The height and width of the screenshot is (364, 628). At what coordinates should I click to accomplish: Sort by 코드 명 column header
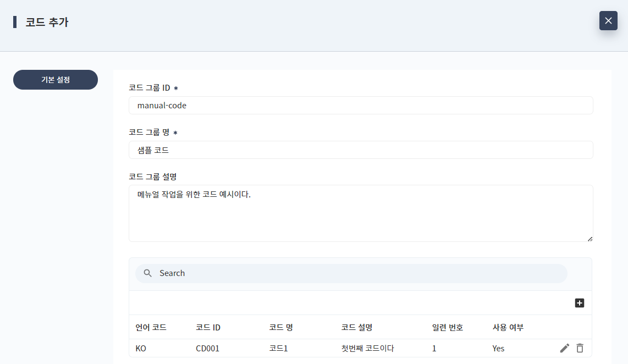pyautogui.click(x=281, y=327)
